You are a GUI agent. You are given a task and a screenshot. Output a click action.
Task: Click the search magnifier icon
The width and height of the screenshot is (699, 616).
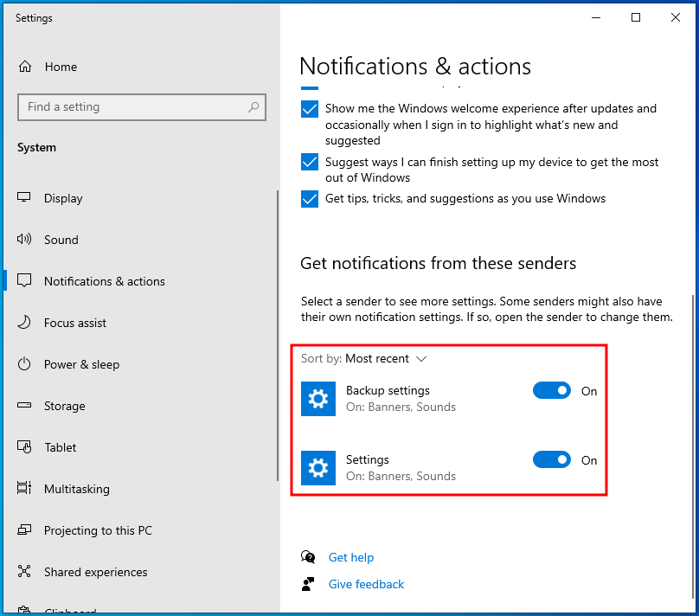253,107
